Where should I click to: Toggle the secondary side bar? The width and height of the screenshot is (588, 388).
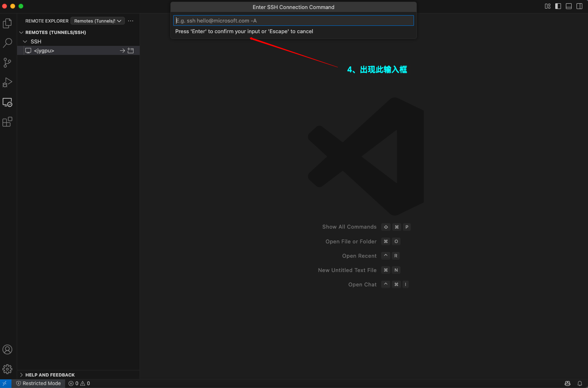[x=579, y=6]
